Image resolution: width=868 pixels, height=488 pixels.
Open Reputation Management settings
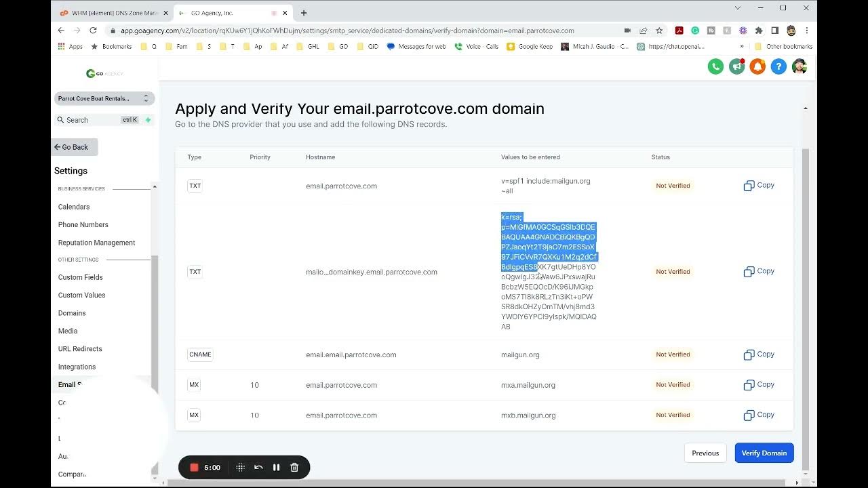96,243
